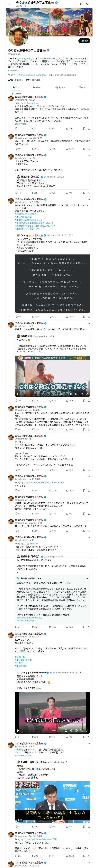This screenshot has width=98, height=868.
Task: Open the search icon in the profile header
Action: [x=88, y=4]
